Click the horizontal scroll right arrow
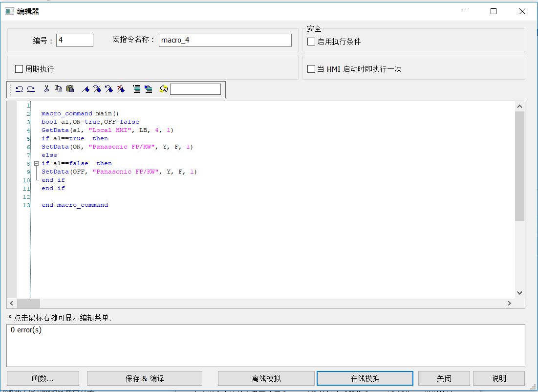The image size is (538, 392). click(x=509, y=303)
